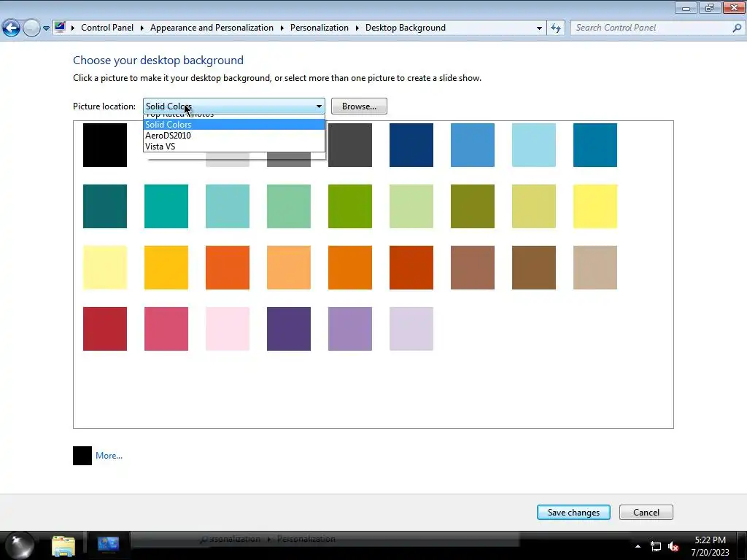Show hidden system tray icons
747x560 pixels.
tap(638, 546)
